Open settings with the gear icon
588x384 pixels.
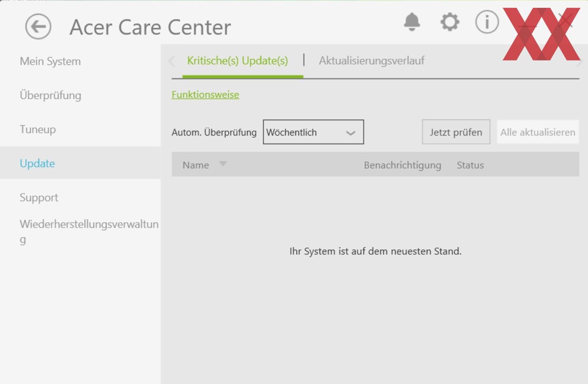click(x=450, y=22)
